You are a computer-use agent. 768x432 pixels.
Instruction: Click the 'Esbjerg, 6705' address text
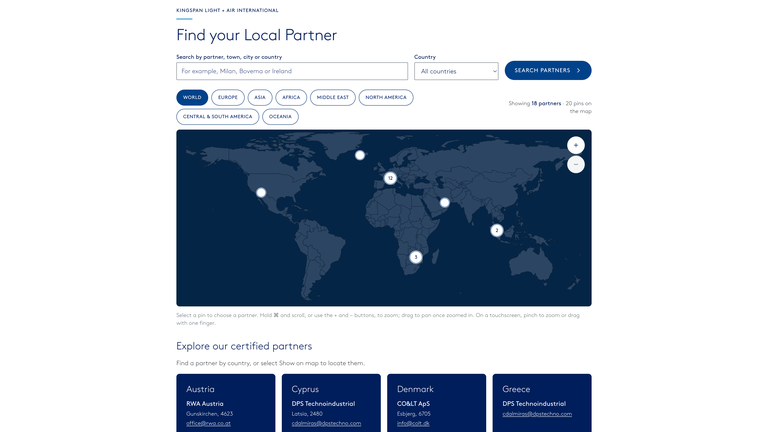[x=414, y=414]
